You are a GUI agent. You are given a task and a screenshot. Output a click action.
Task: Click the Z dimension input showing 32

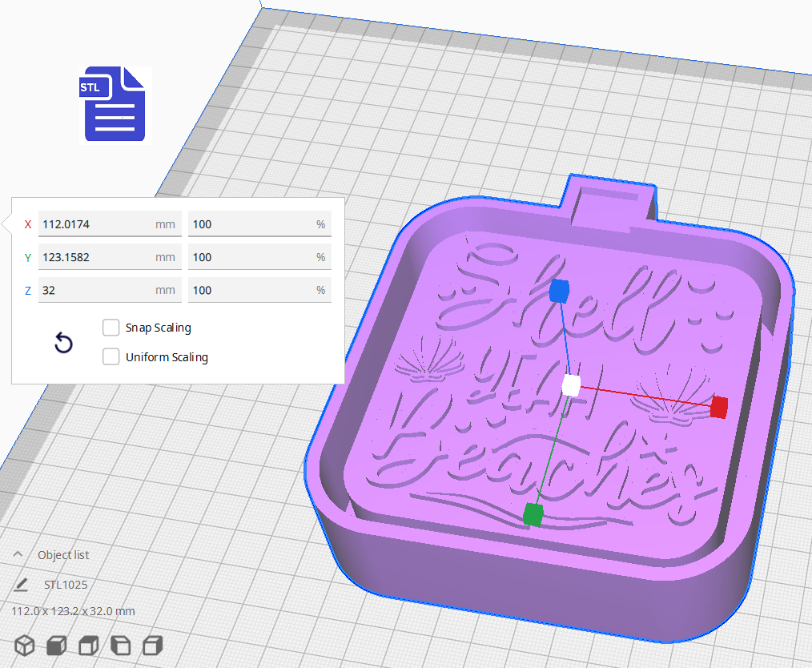[110, 289]
